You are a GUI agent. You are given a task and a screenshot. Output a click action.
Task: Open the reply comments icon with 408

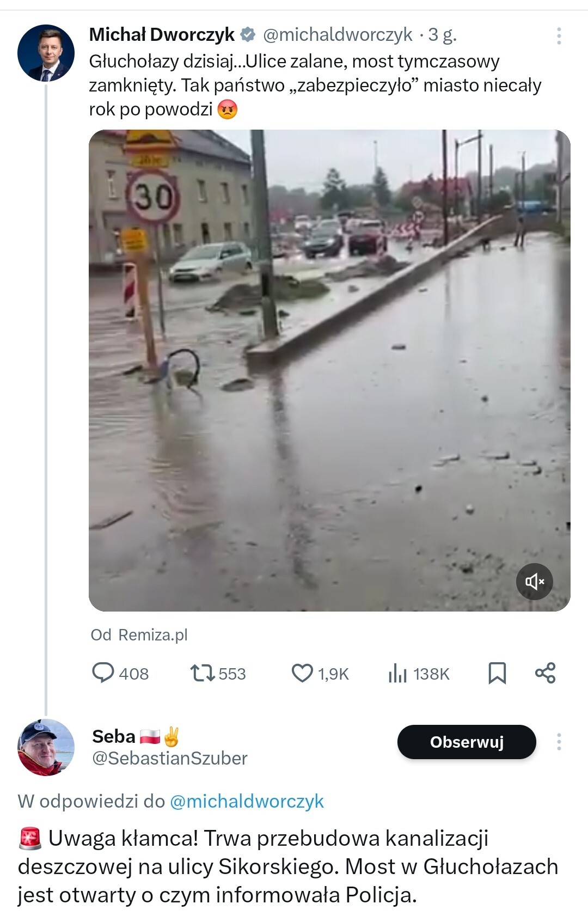103,673
